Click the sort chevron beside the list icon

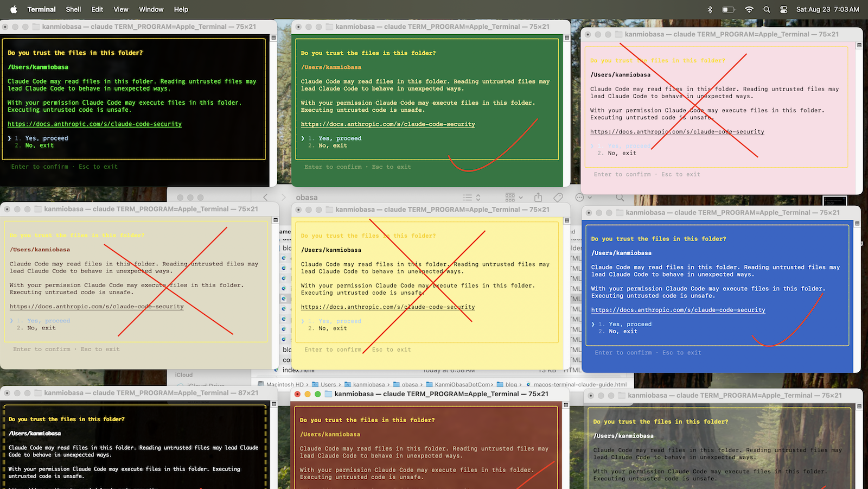(478, 198)
